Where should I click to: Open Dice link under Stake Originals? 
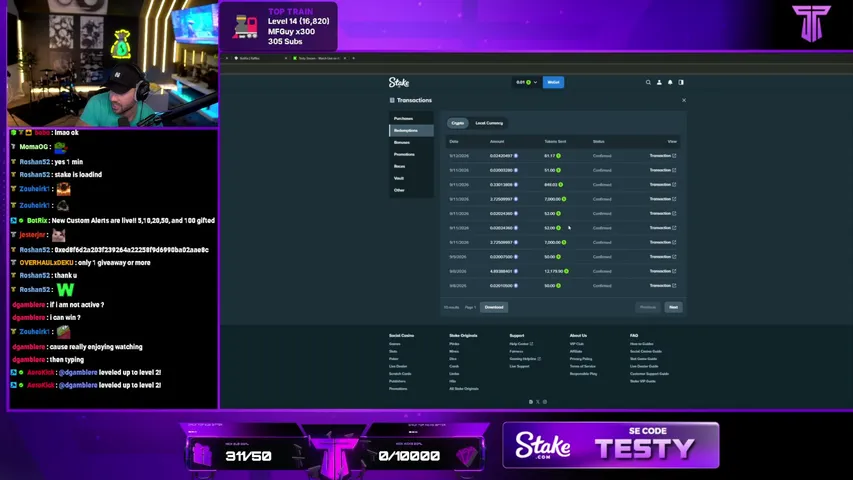click(x=453, y=359)
